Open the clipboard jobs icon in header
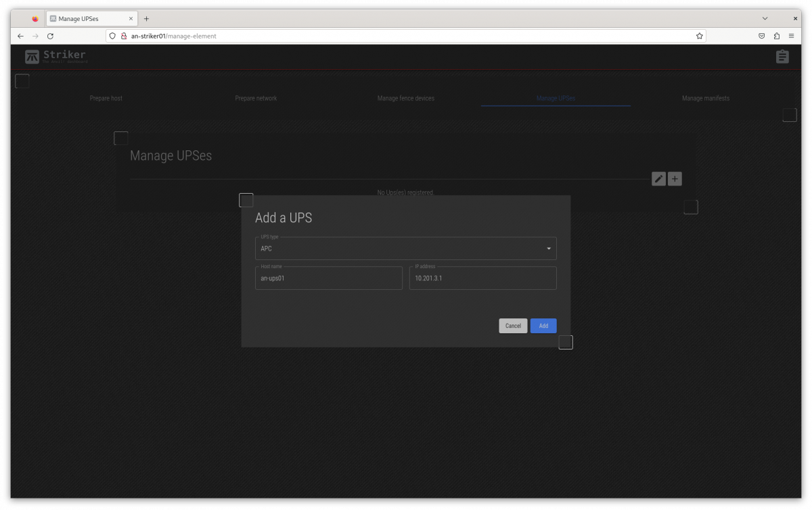 tap(782, 57)
